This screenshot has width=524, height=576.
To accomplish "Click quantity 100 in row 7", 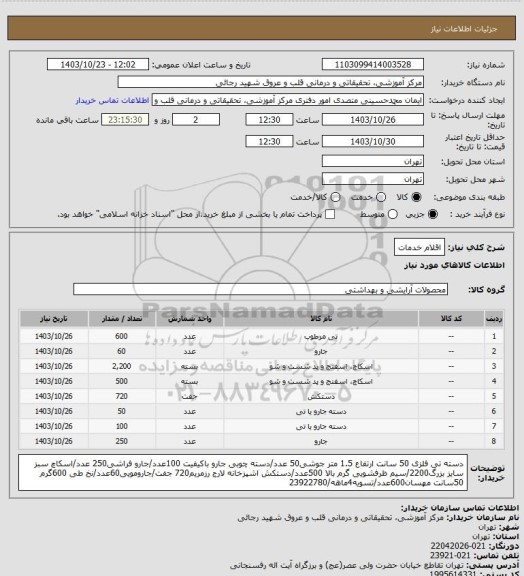I will point(122,426).
